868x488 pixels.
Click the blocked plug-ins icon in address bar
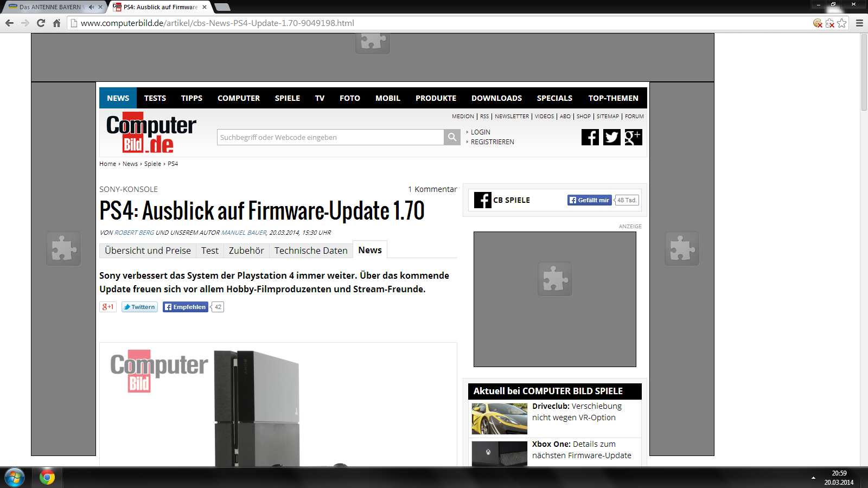coord(829,23)
